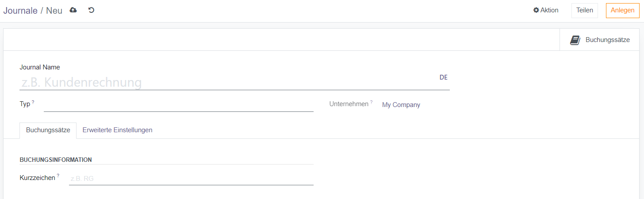Discard changes with the undo arrow icon
This screenshot has width=644, height=199.
91,10
